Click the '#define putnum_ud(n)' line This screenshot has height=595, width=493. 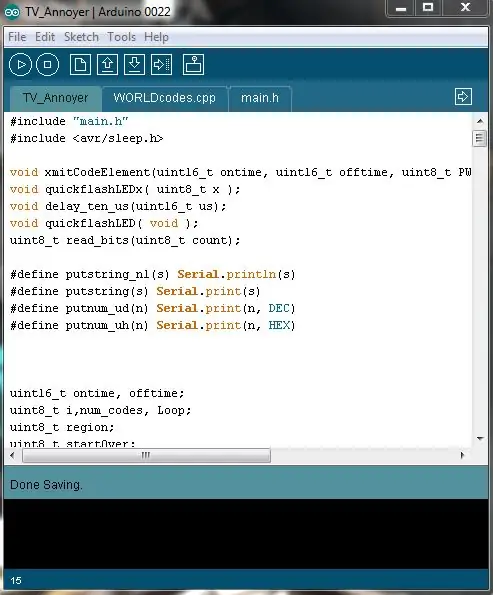[x=153, y=309]
